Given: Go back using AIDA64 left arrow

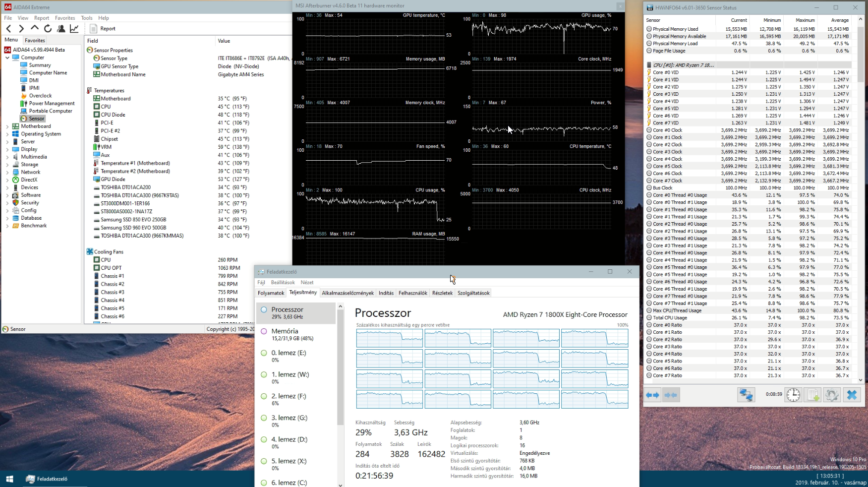Looking at the screenshot, I should point(8,29).
